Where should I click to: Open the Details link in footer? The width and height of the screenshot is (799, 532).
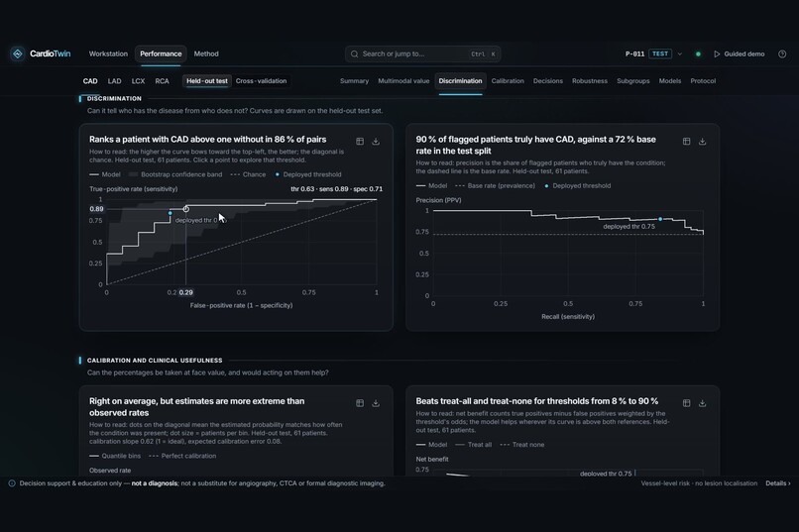(x=777, y=483)
